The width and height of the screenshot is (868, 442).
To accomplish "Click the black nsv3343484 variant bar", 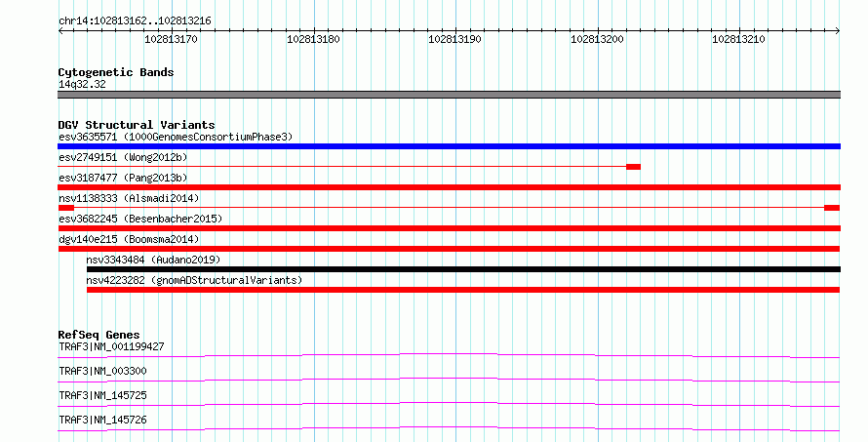I will [x=463, y=269].
